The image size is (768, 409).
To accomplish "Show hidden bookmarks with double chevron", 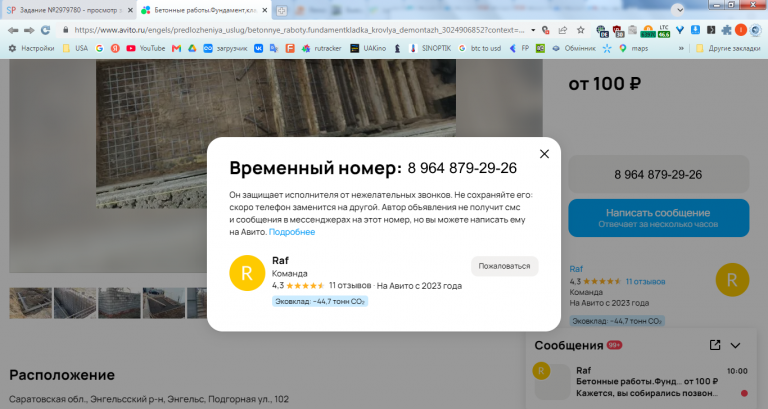I will pos(681,48).
